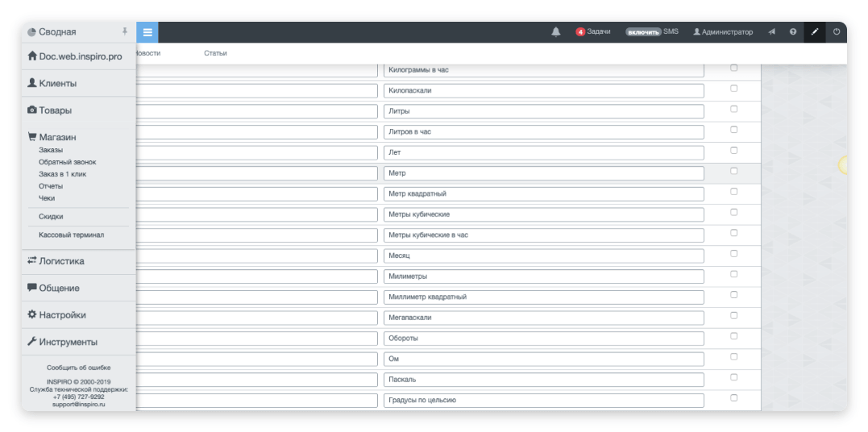
Task: Open Чеки submenu item
Action: [x=47, y=198]
